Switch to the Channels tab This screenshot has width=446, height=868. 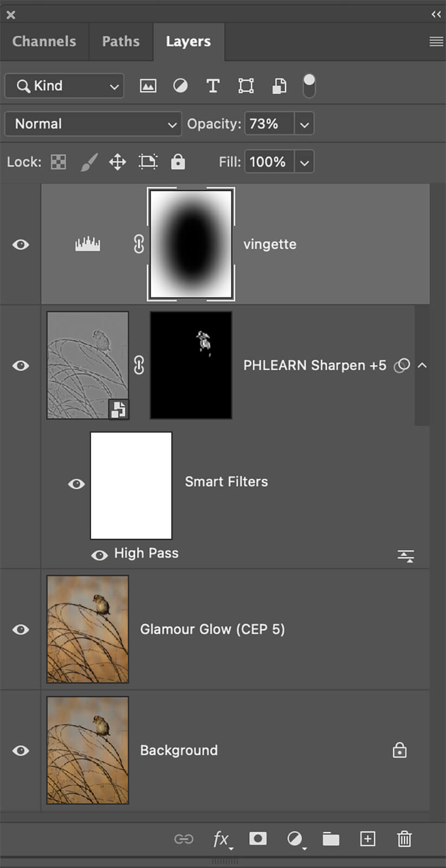click(44, 41)
